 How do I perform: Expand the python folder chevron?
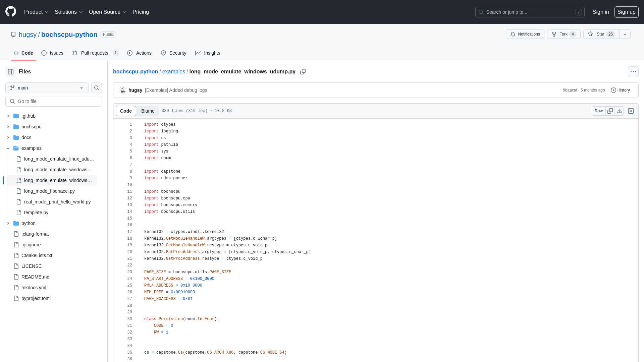[8, 223]
